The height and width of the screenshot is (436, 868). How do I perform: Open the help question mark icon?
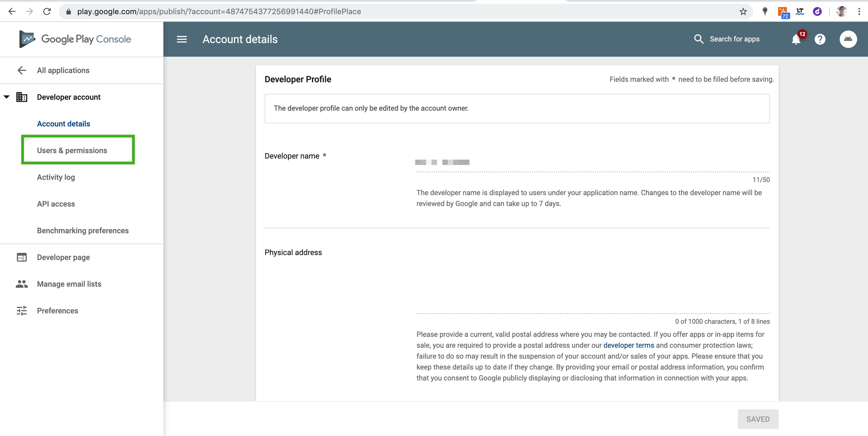tap(820, 40)
